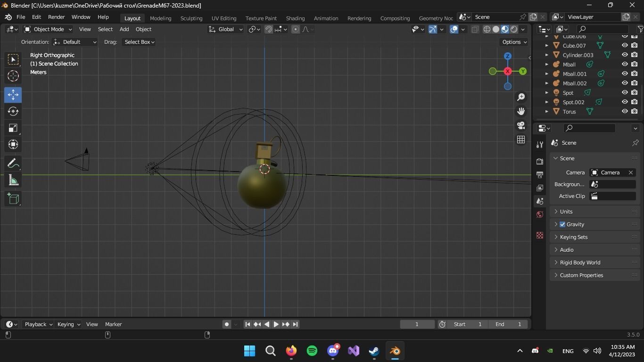This screenshot has height=362, width=644.
Task: Switch to the Modeling workspace tab
Action: point(160,18)
